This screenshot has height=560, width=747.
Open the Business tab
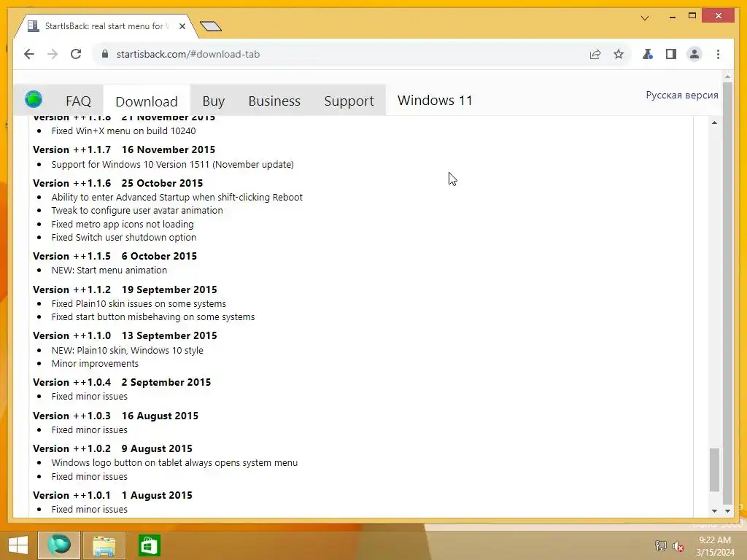274,101
